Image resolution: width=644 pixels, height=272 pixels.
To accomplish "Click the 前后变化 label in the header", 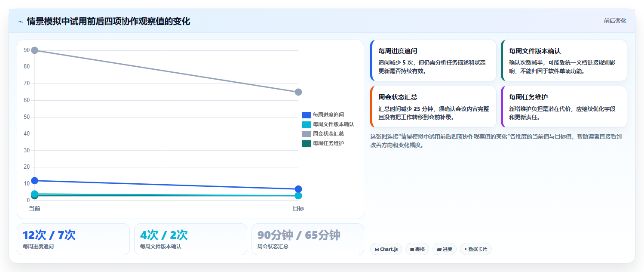I will [615, 21].
